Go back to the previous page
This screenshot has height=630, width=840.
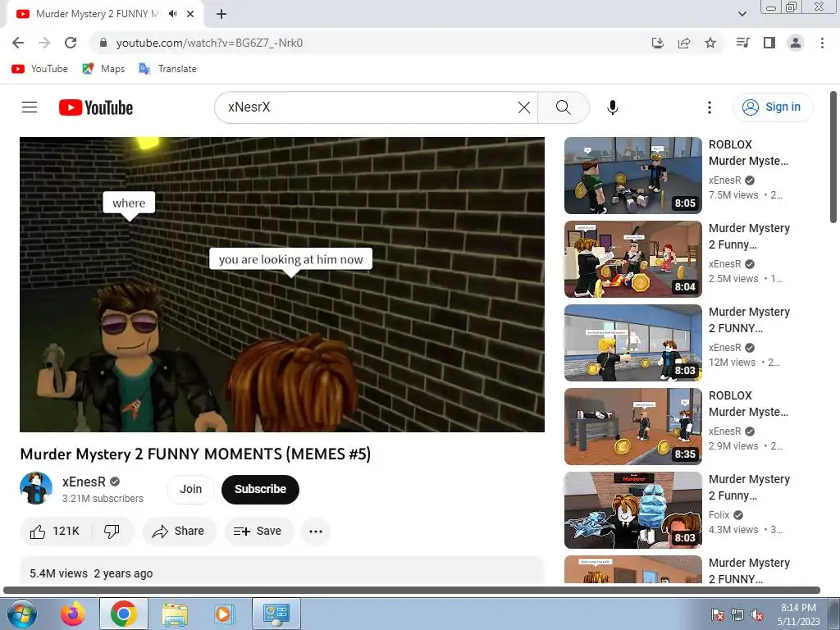pyautogui.click(x=18, y=43)
